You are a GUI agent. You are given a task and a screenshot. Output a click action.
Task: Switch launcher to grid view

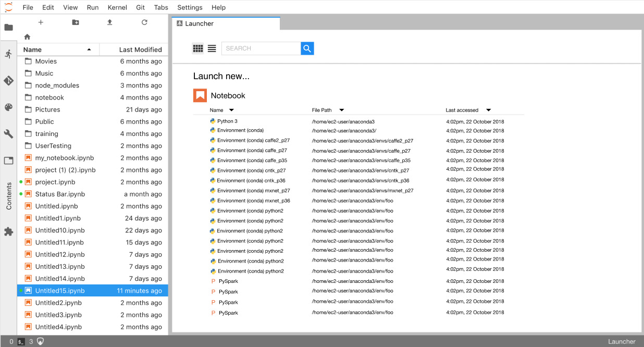click(x=198, y=48)
